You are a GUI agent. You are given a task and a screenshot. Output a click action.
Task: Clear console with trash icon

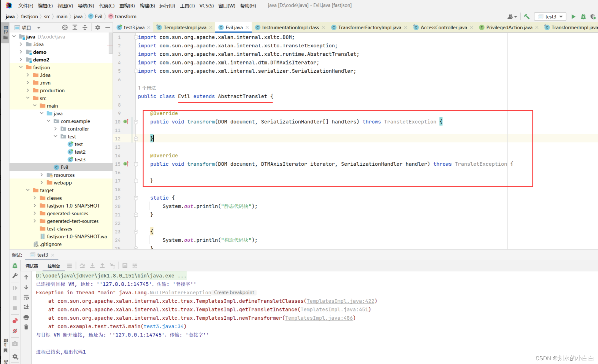point(26,327)
